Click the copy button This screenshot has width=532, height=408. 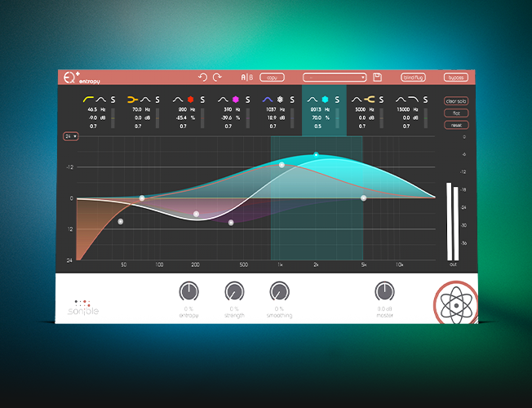272,78
